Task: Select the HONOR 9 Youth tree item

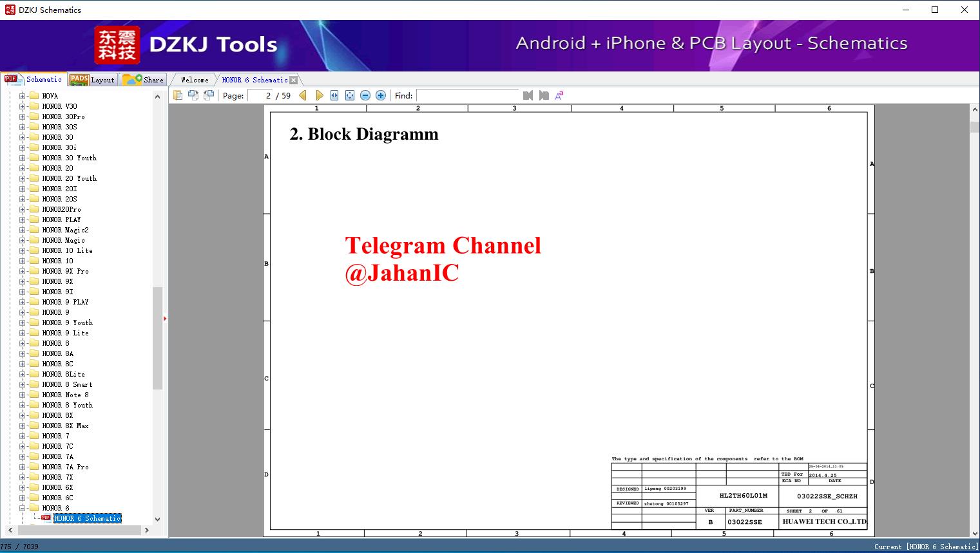Action: 67,323
